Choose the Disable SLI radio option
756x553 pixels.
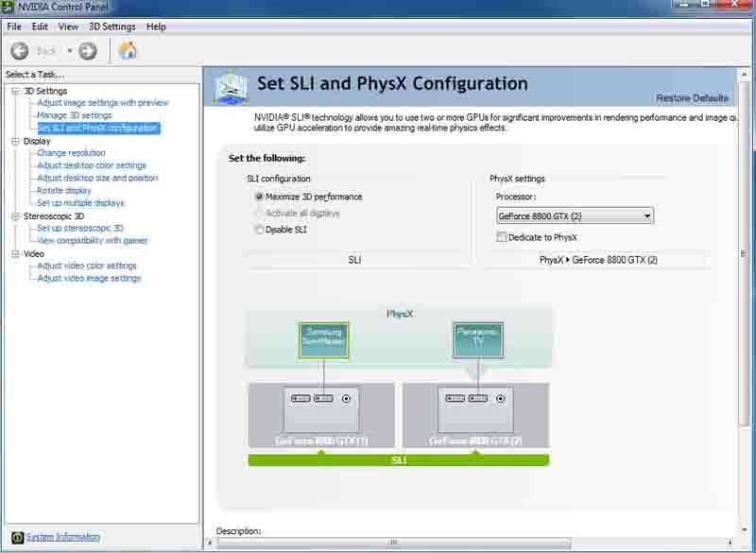(x=260, y=230)
